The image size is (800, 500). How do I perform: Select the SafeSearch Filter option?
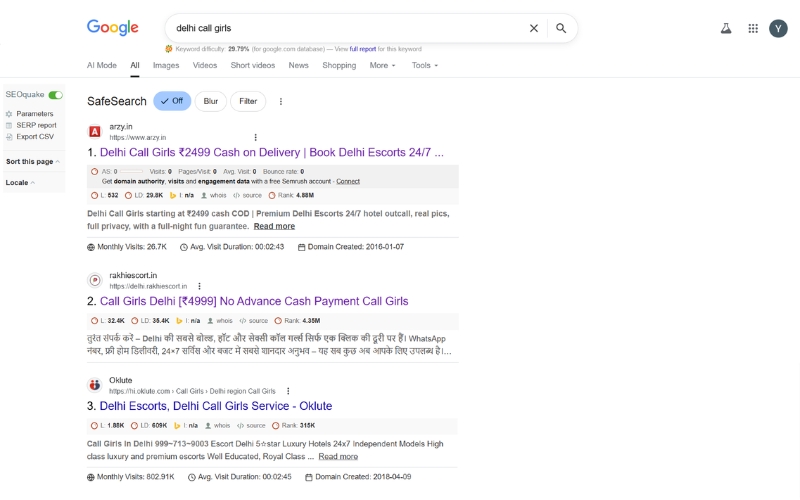point(248,101)
